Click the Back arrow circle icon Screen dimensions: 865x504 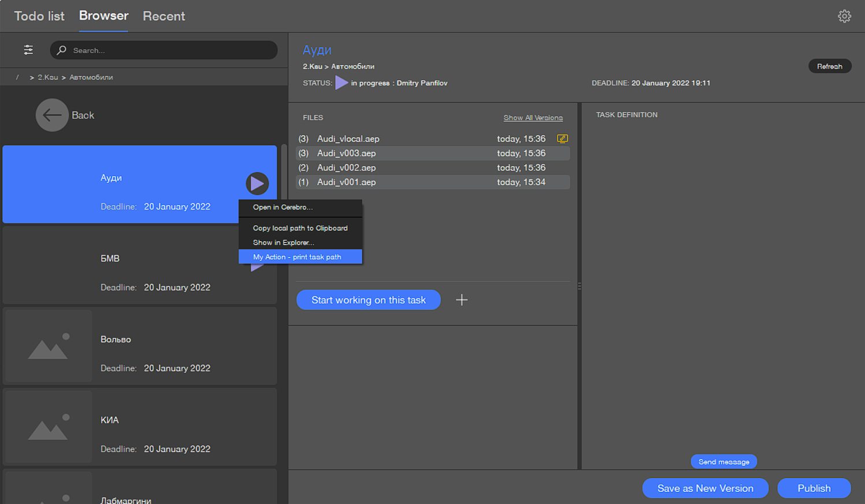(52, 115)
